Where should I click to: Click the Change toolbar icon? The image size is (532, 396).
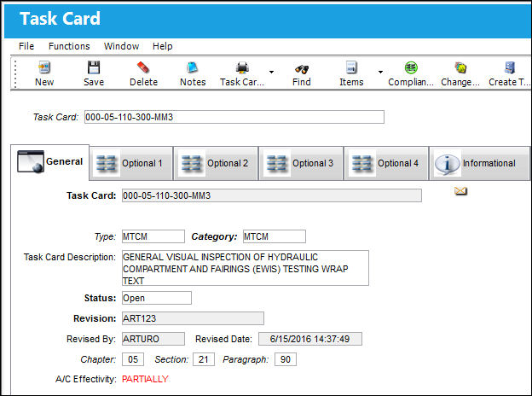460,67
